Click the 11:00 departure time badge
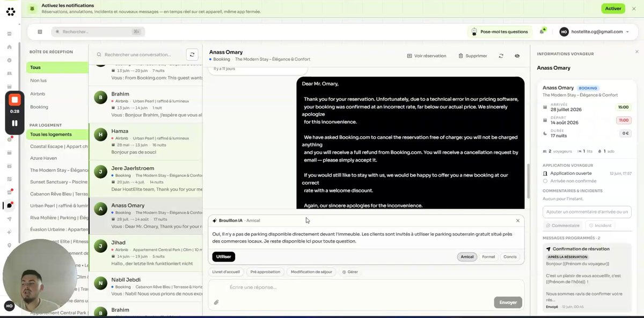This screenshot has height=318, width=644. [x=623, y=120]
